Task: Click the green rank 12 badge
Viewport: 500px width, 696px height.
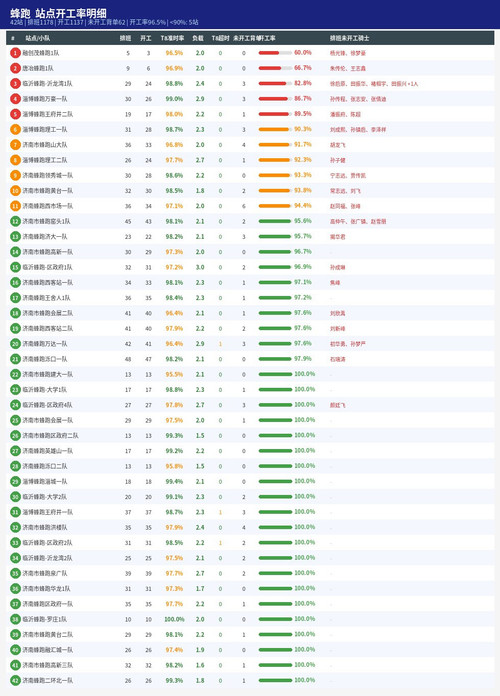Action: (x=16, y=221)
